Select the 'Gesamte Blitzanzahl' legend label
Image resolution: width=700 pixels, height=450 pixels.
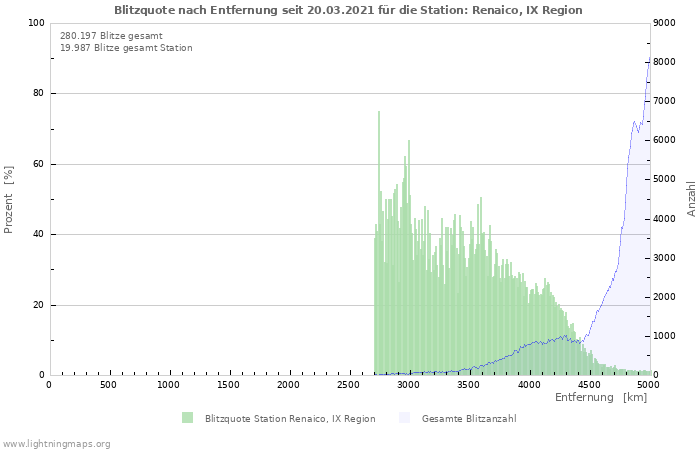coord(469,419)
